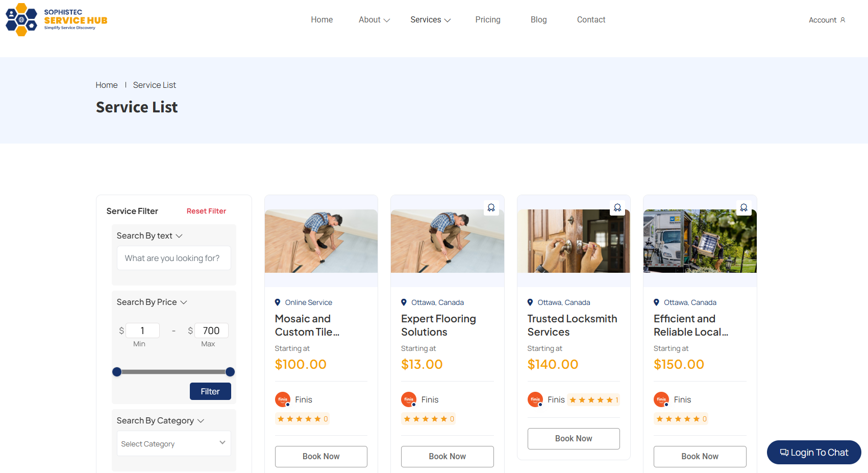Screen dimensions: 868x473
Task: Click the location pin on Mosaic and Custom Tile card
Action: [278, 302]
